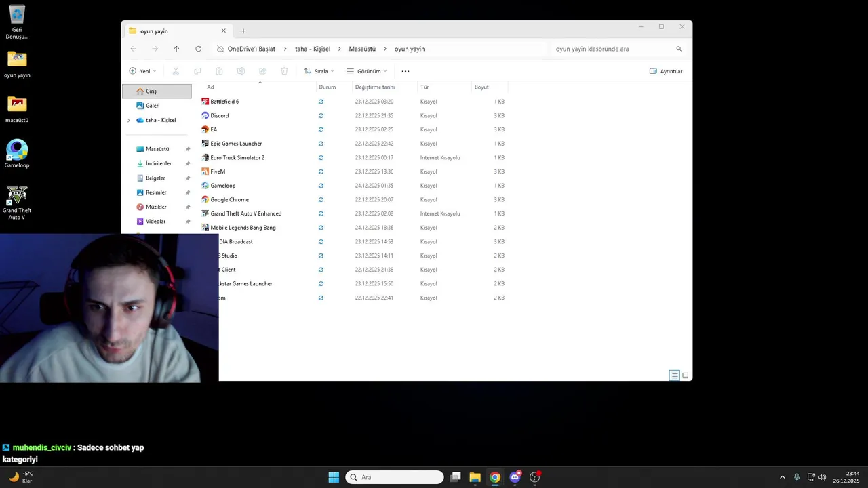Open the Sırala sort dropdown
Image resolution: width=868 pixels, height=488 pixels.
coord(319,71)
